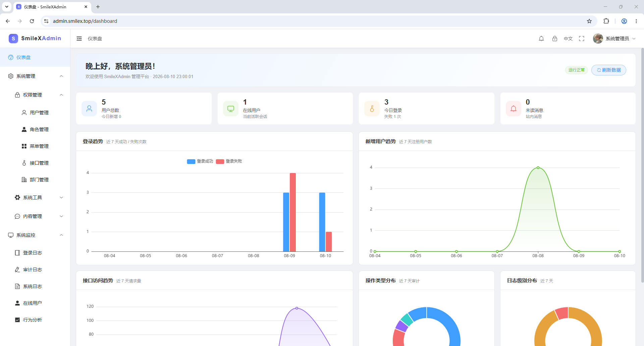The height and width of the screenshot is (346, 644).
Task: Click the 刷新数据 button
Action: click(608, 70)
